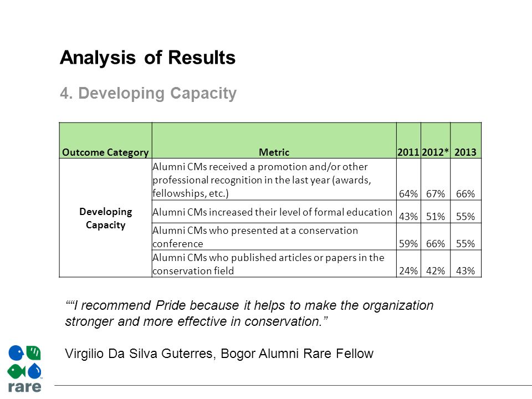Click the green leaf icon in Rare logo

coord(34,353)
